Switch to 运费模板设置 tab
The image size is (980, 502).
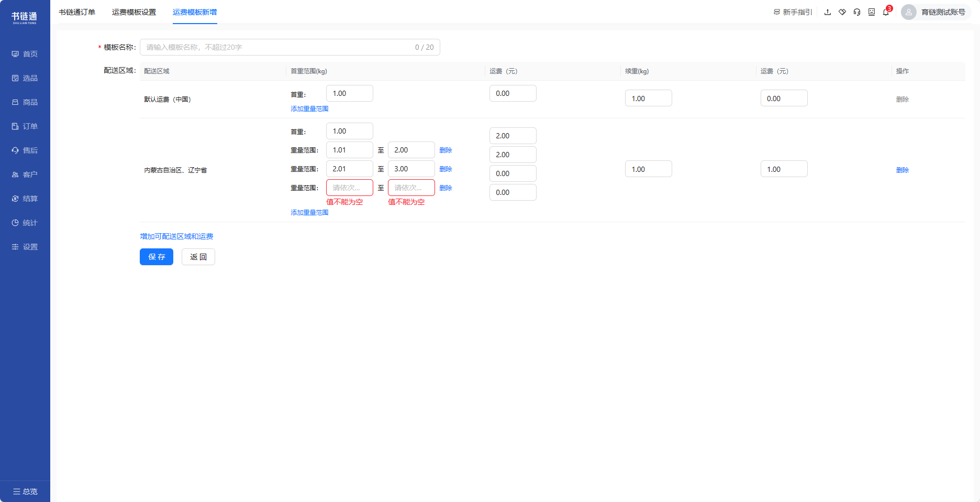[x=134, y=12]
